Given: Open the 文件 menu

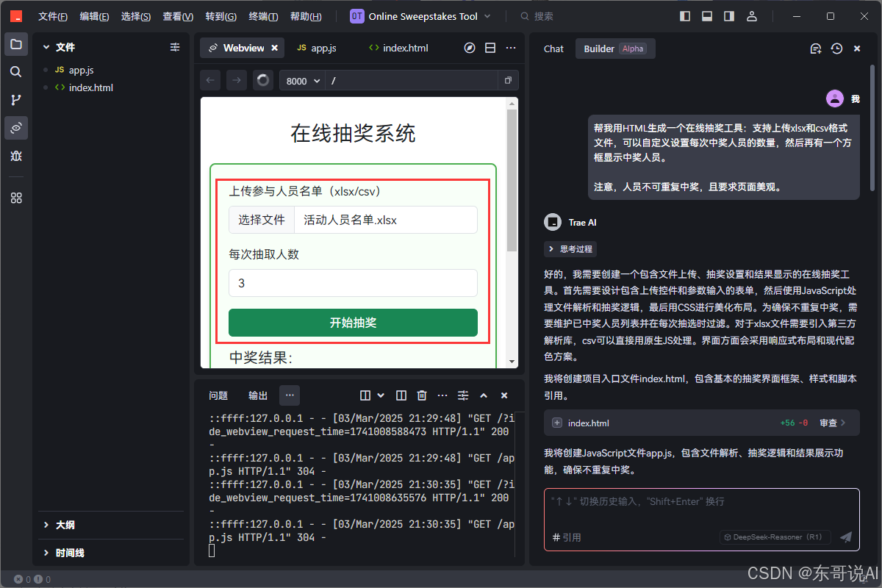Looking at the screenshot, I should click(x=53, y=16).
